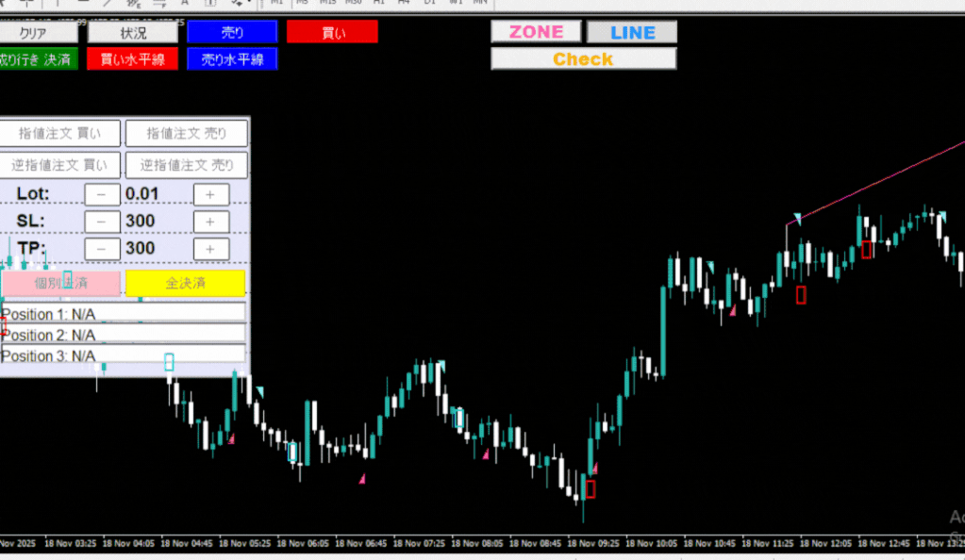Decrease Lot size with minus button
This screenshot has height=560, width=965.
pyautogui.click(x=102, y=194)
